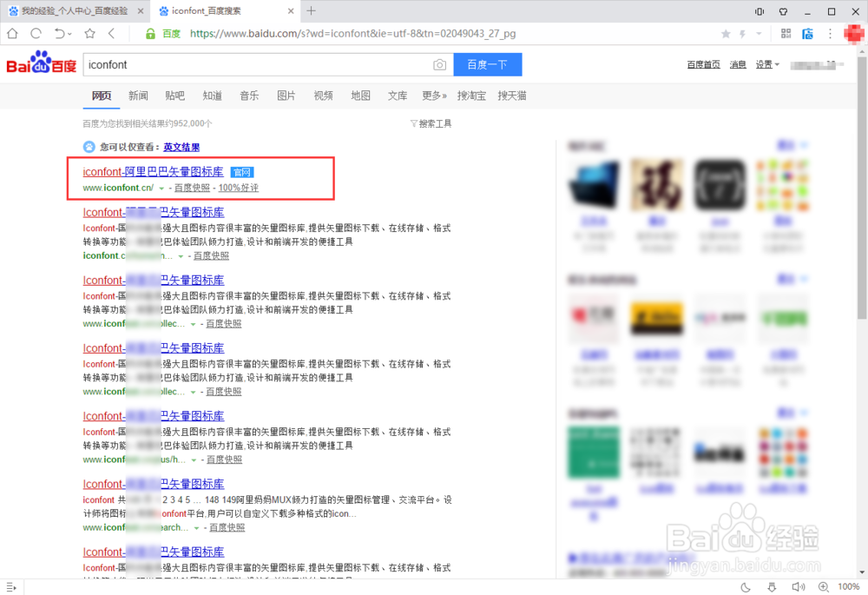Click the blue screenshot tool icon
Image resolution: width=868 pixels, height=595 pixels.
(x=807, y=33)
